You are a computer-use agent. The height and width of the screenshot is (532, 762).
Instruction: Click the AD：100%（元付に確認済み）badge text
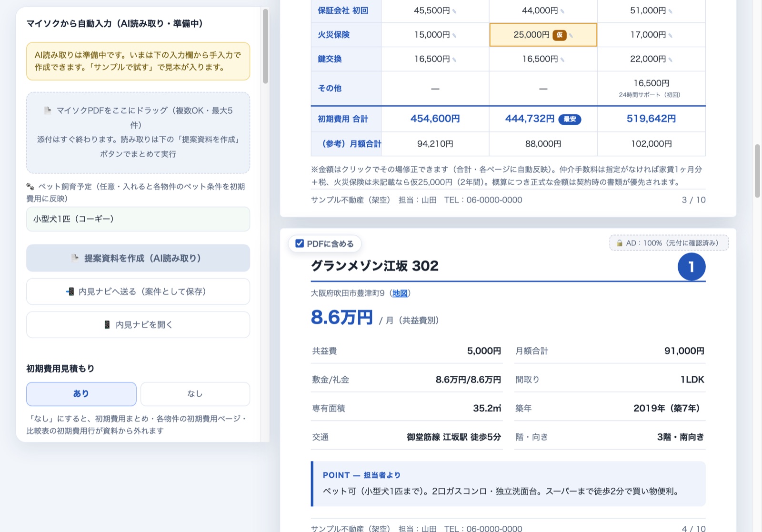672,243
